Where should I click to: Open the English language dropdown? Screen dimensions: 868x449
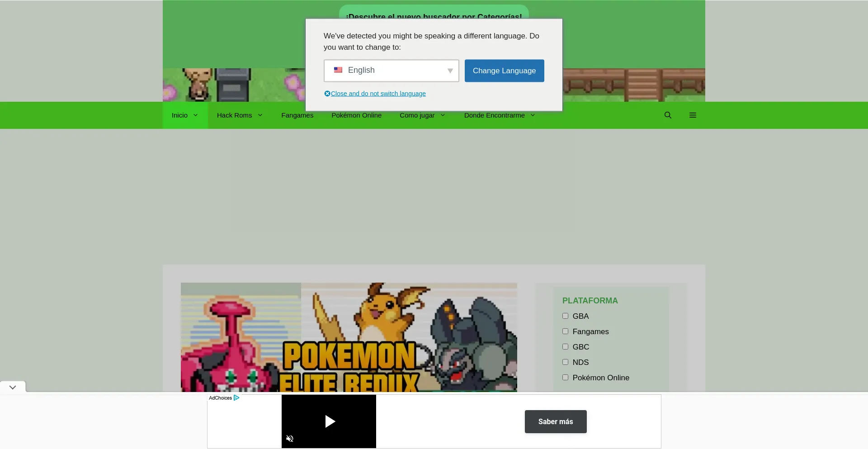pos(392,71)
